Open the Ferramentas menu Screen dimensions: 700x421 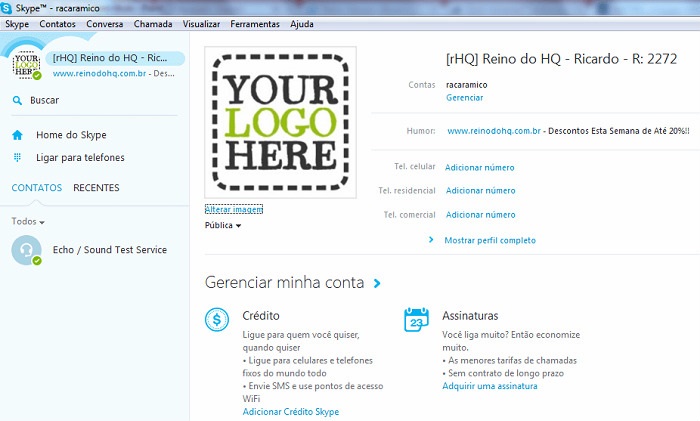point(255,24)
